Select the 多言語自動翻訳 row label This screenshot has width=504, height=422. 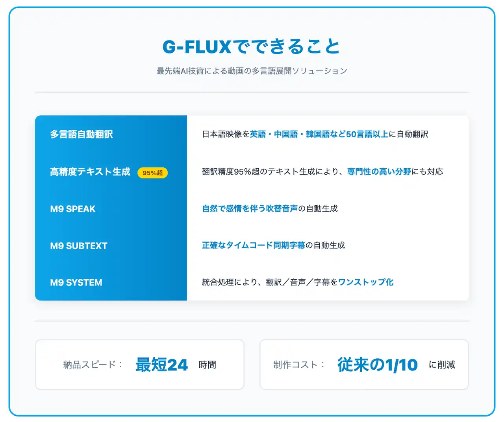click(82, 135)
